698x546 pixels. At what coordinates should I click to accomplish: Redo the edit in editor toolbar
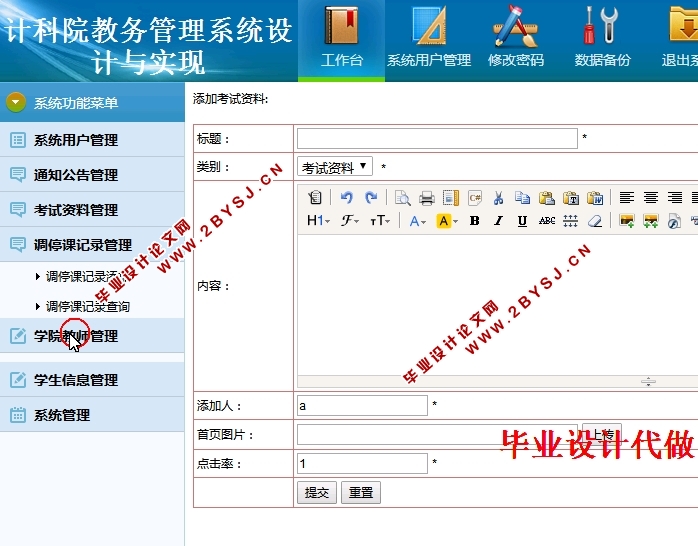[371, 197]
